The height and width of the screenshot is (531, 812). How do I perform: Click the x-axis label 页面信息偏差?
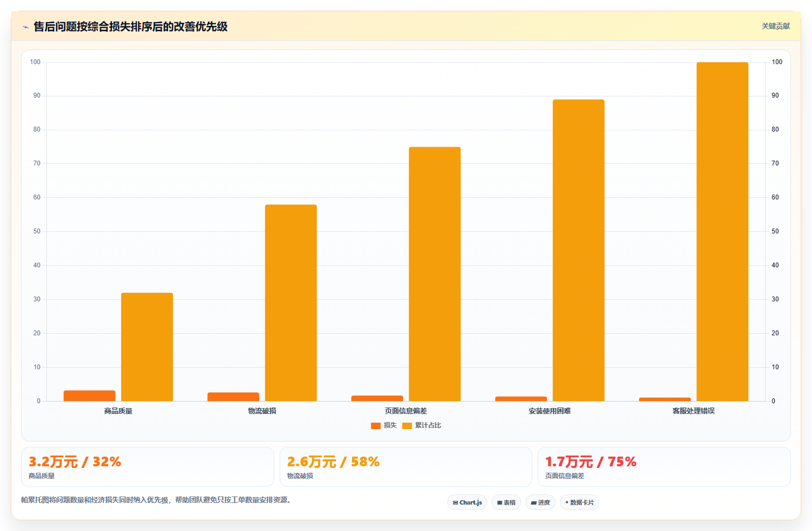click(406, 411)
